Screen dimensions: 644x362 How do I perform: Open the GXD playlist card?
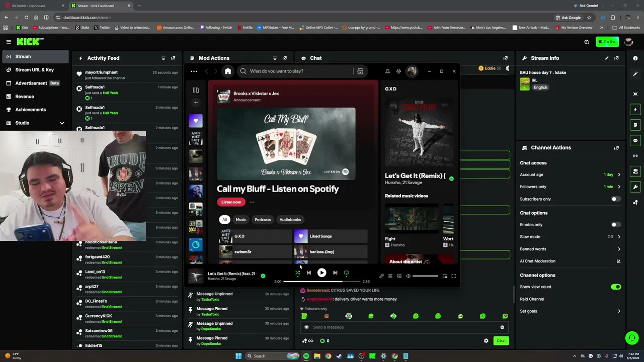[x=255, y=236]
